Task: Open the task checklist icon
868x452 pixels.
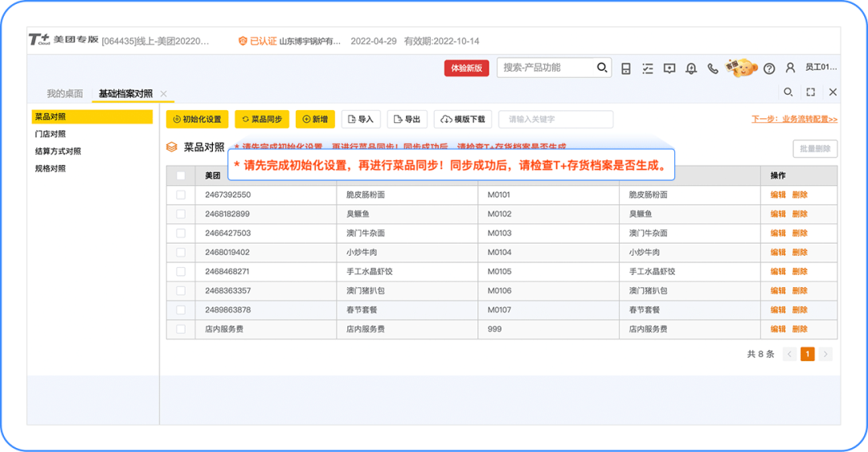Action: tap(648, 68)
